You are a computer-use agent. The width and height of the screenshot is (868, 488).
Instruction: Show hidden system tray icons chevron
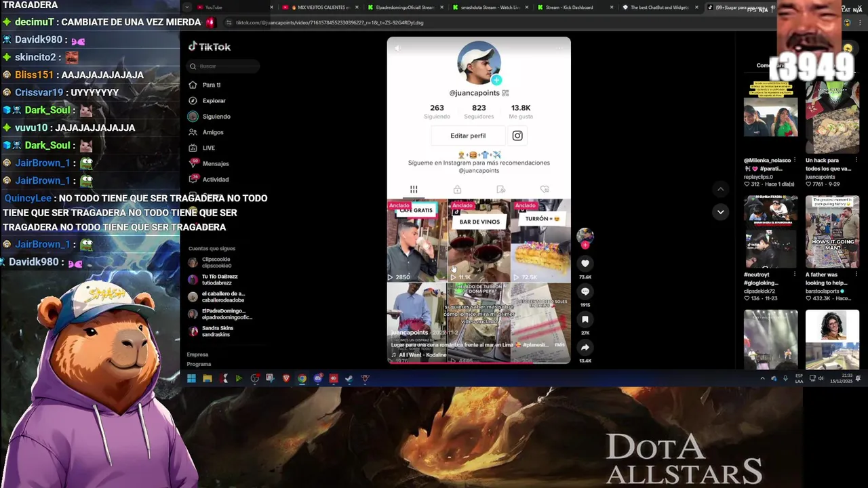762,378
